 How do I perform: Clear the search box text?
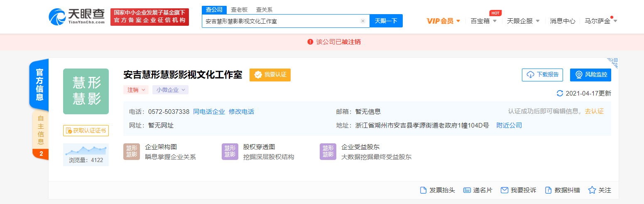362,21
